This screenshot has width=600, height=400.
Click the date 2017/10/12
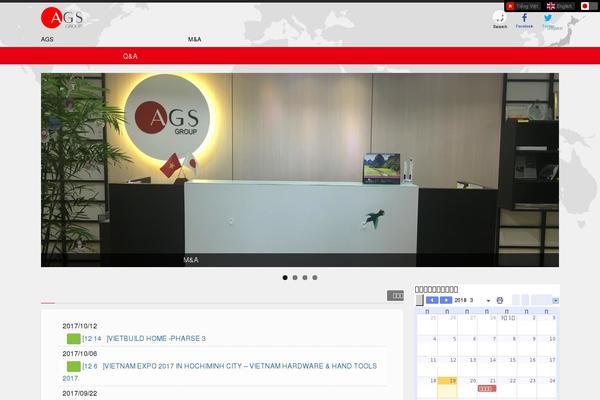pyautogui.click(x=80, y=326)
